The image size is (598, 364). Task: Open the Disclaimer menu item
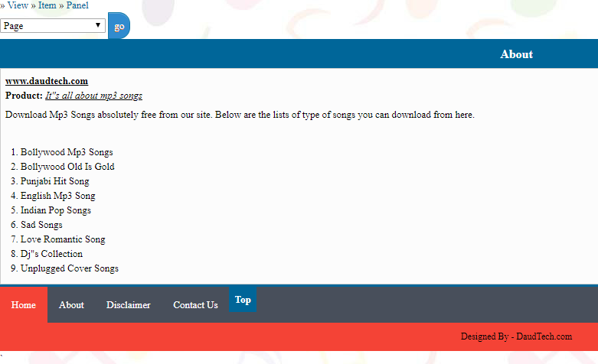click(x=129, y=304)
